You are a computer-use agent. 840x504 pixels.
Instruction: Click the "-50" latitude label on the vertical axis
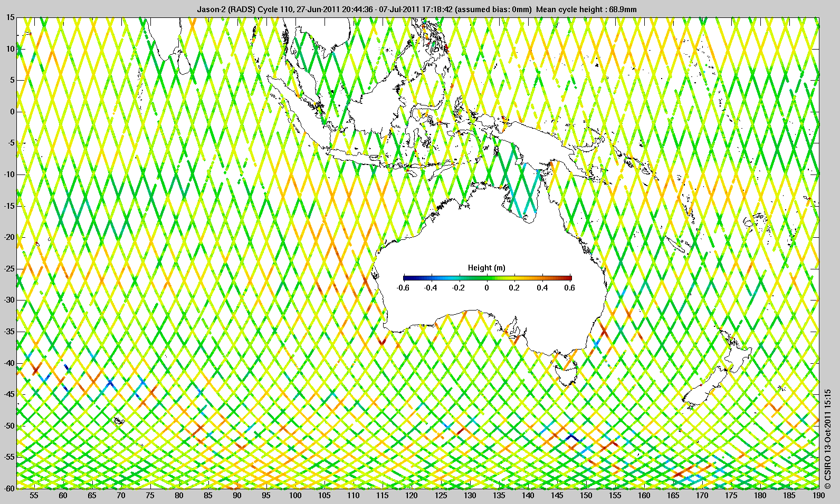coord(9,426)
